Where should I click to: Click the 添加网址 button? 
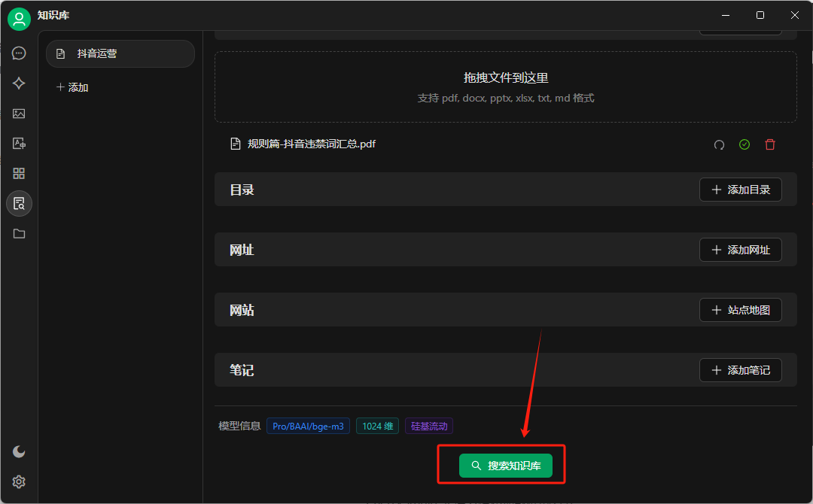[x=740, y=250]
